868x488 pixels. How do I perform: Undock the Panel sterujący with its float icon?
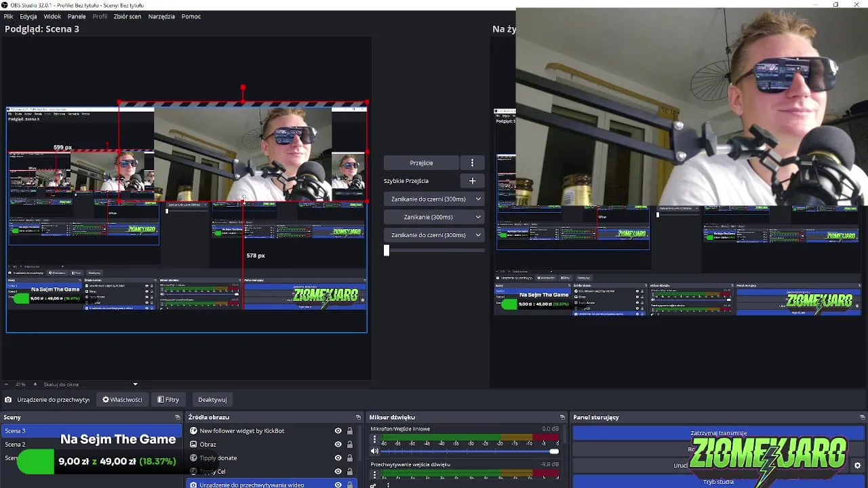(x=863, y=418)
